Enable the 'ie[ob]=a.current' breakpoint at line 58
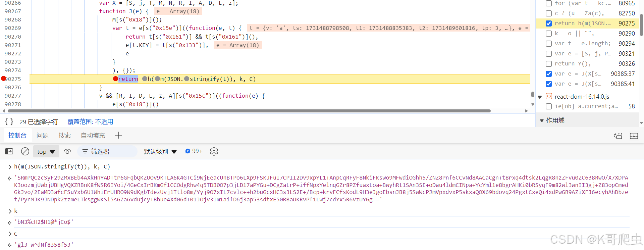644x250 pixels. (549, 106)
